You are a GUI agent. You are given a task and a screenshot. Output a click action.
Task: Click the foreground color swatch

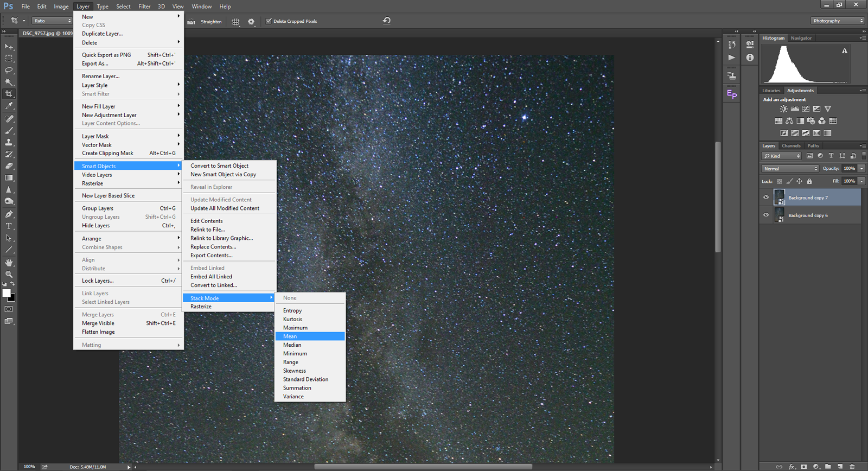coord(7,293)
